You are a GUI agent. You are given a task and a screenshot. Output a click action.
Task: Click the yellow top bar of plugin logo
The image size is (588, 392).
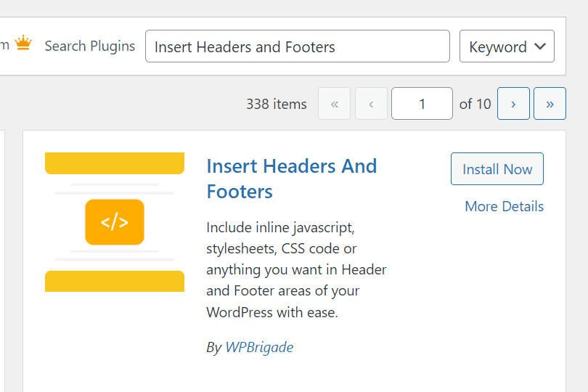click(115, 163)
